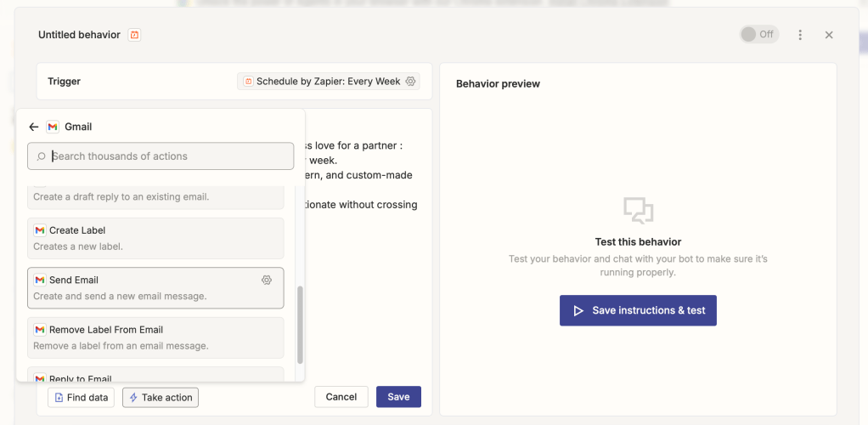This screenshot has width=868, height=425.
Task: Toggle the behavior Off switch on
Action: (758, 35)
